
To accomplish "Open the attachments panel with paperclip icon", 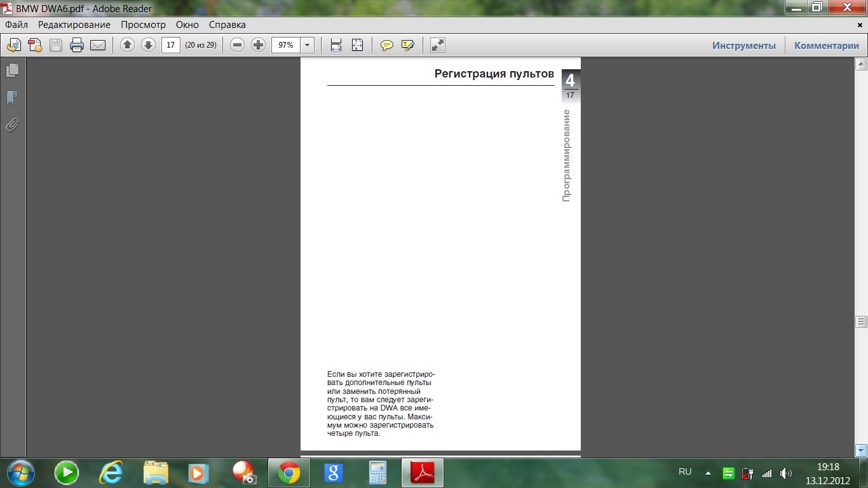I will coord(12,125).
